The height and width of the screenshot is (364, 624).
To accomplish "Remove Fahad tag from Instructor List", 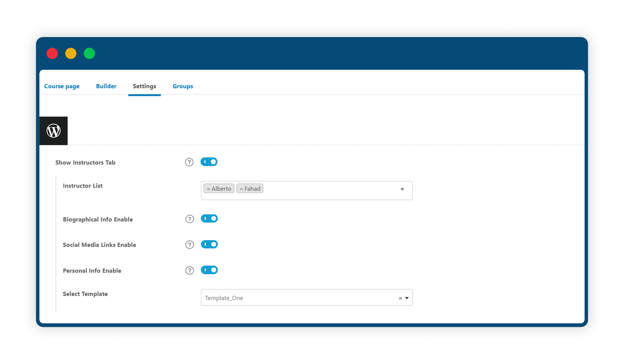I will pyautogui.click(x=241, y=189).
